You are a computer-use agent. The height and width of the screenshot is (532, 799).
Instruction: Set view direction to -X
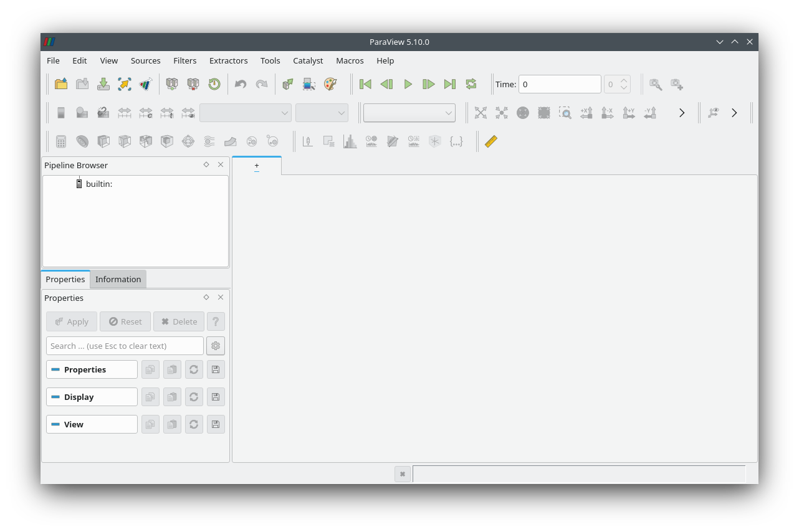(x=608, y=113)
